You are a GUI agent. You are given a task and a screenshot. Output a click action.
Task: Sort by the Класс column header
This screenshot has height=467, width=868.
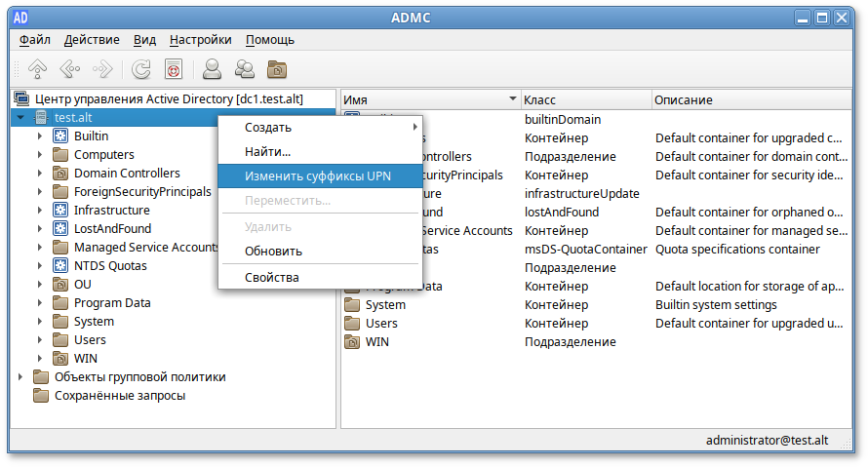click(586, 99)
